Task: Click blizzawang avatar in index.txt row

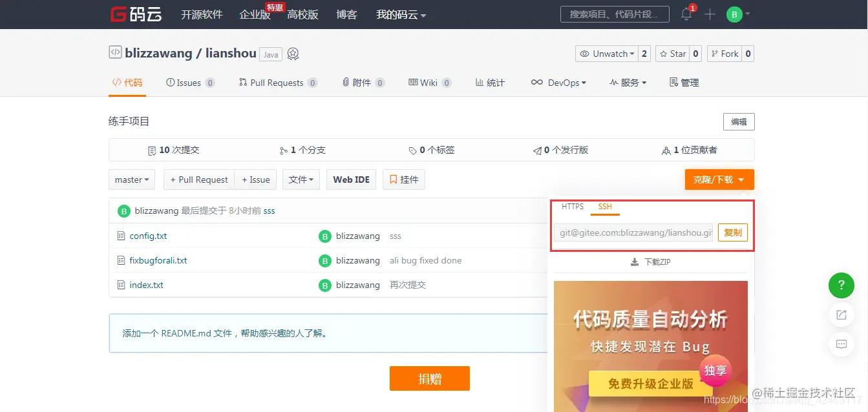Action: [x=324, y=285]
